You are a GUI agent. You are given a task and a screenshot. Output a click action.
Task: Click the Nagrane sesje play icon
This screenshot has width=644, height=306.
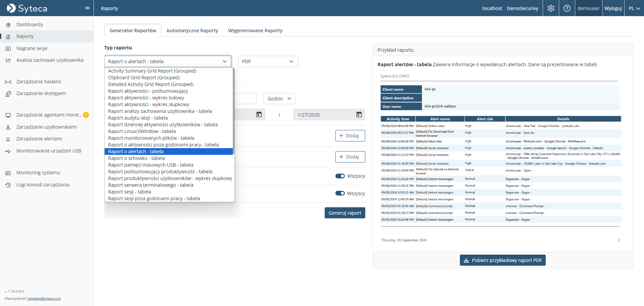8,49
